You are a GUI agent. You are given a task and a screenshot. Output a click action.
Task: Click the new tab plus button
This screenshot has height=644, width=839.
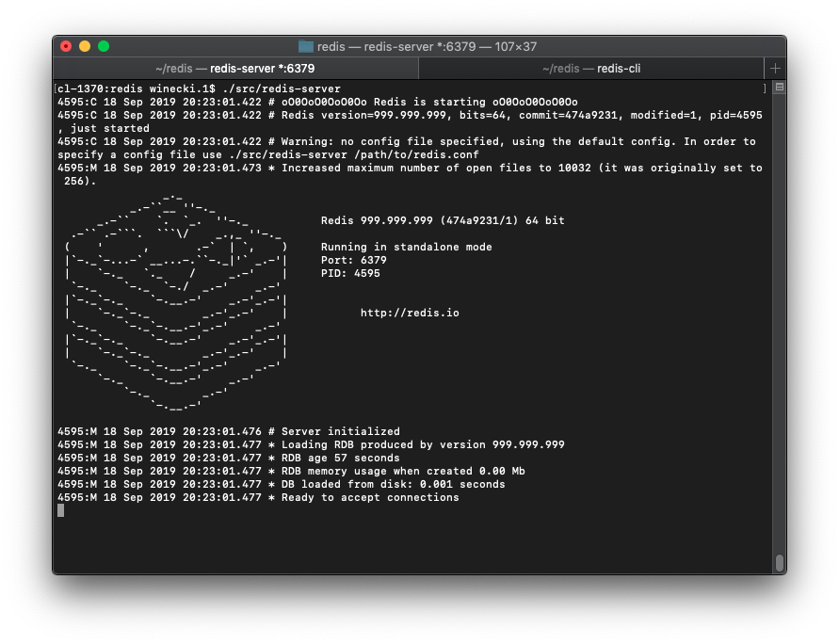775,68
